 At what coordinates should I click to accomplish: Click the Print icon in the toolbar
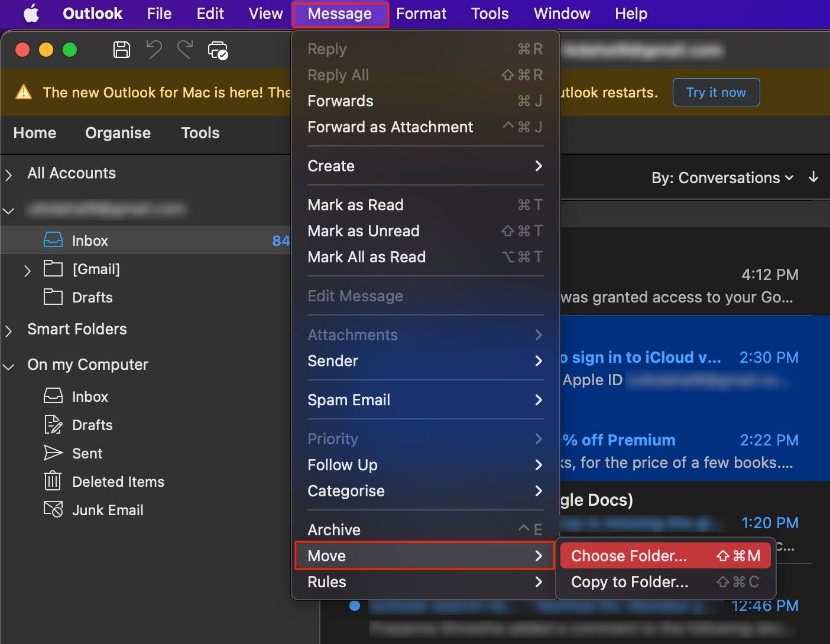click(218, 50)
